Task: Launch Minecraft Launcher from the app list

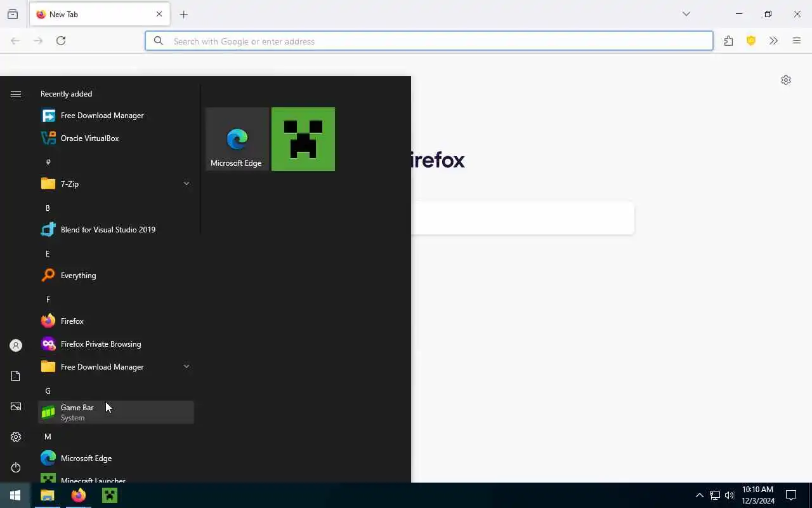Action: click(116, 478)
